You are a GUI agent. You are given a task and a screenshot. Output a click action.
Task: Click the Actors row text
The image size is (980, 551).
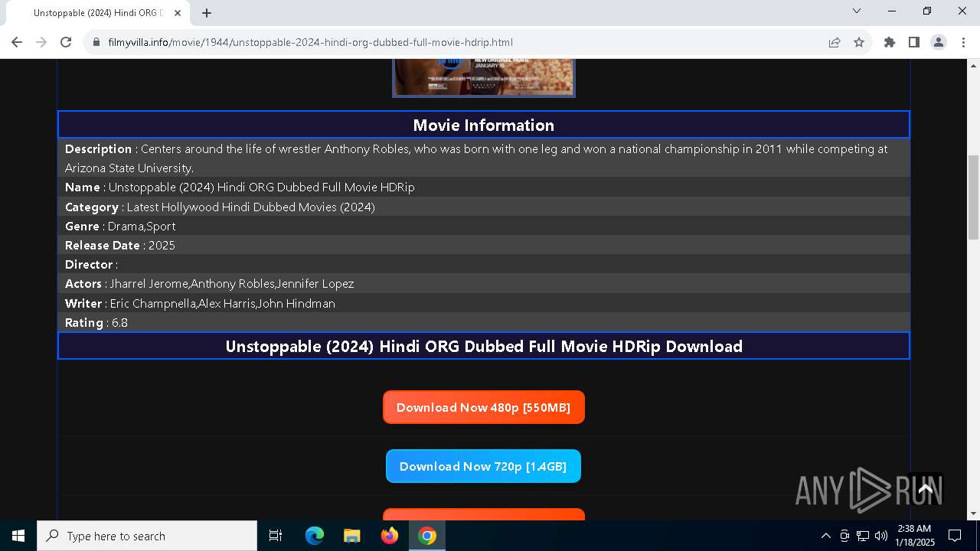[x=484, y=283]
